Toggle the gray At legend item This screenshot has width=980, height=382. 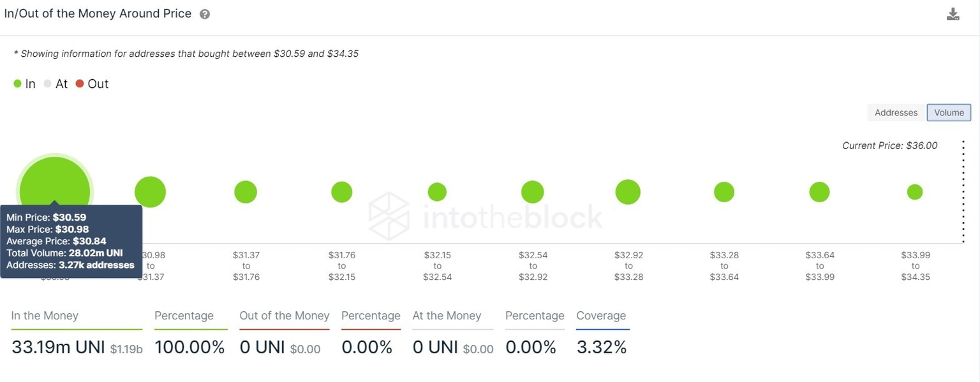(x=56, y=84)
